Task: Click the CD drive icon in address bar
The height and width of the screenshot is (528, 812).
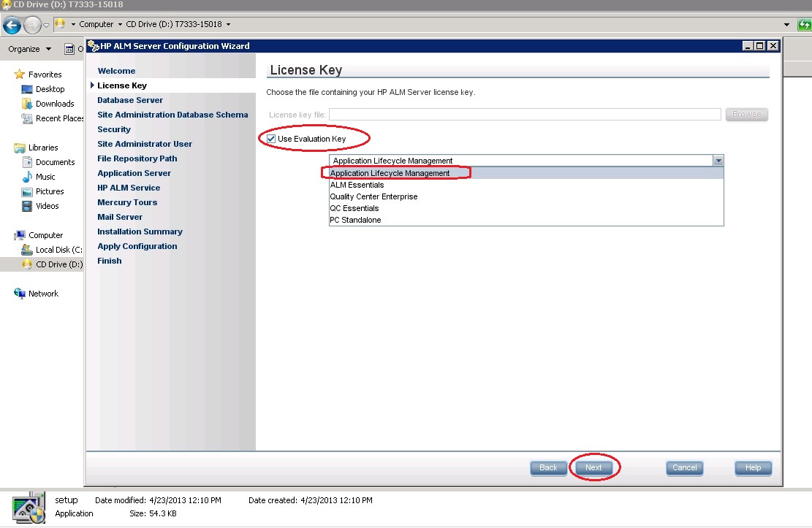Action: [x=59, y=24]
